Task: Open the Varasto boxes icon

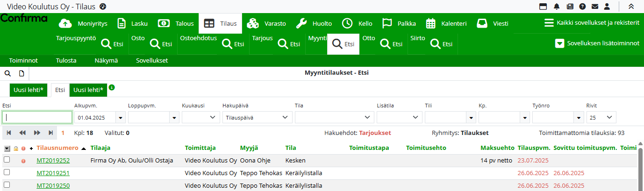Action: point(253,23)
